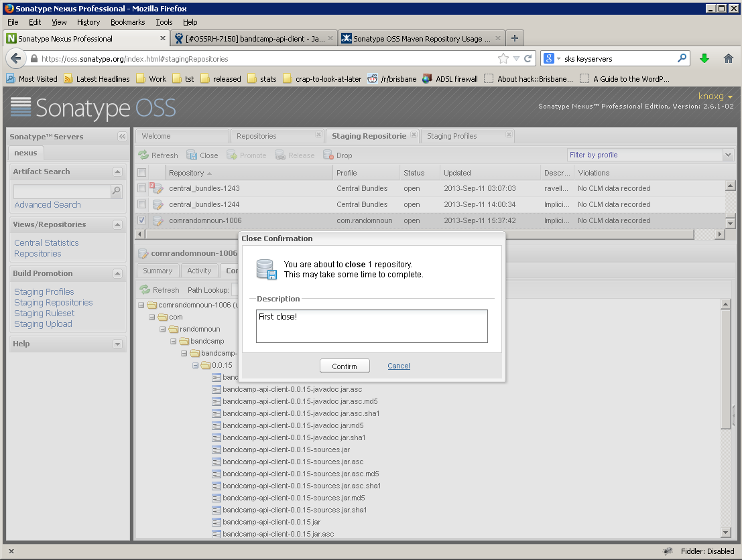Open the downloads green arrow icon
The height and width of the screenshot is (560, 742).
[x=704, y=59]
